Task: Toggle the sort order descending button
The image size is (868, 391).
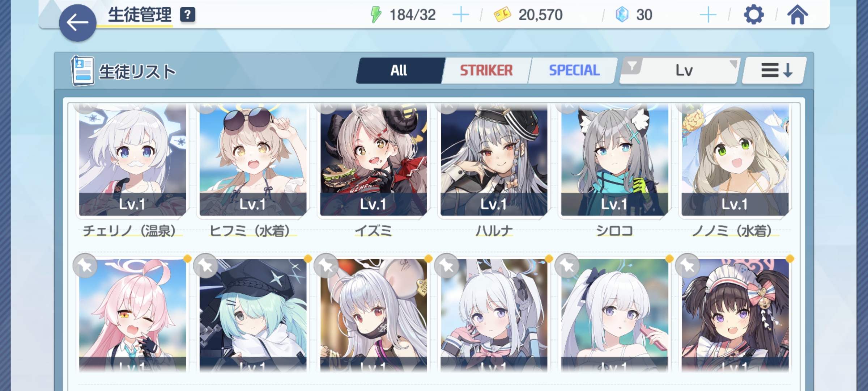Action: pos(774,70)
